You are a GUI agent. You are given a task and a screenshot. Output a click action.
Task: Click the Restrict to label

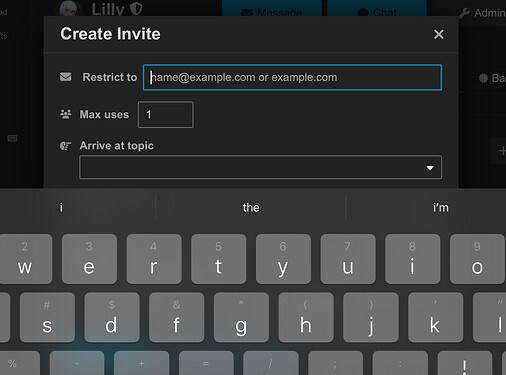pos(110,77)
